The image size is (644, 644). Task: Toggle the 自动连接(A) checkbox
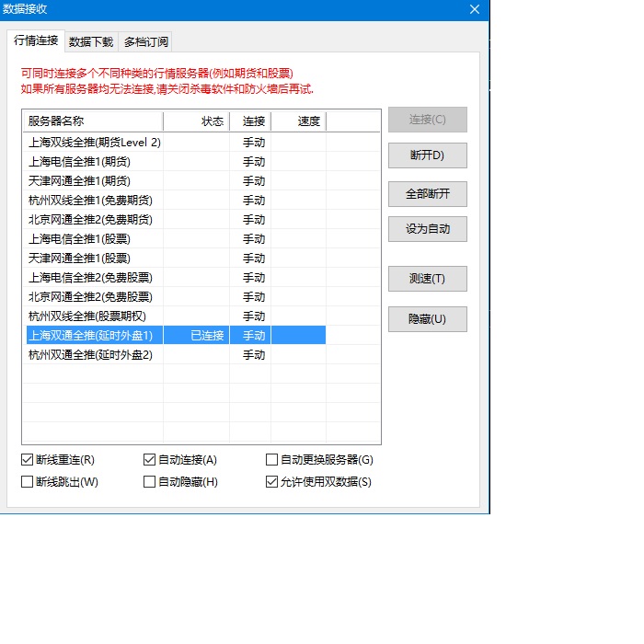point(149,460)
